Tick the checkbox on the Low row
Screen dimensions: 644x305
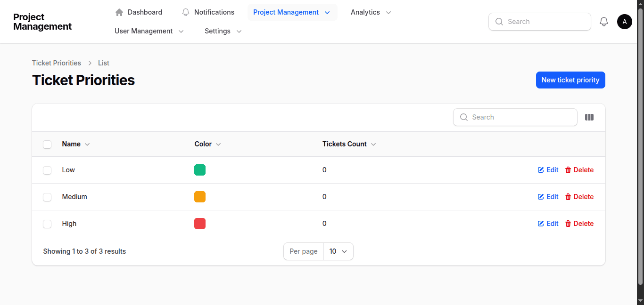47,170
